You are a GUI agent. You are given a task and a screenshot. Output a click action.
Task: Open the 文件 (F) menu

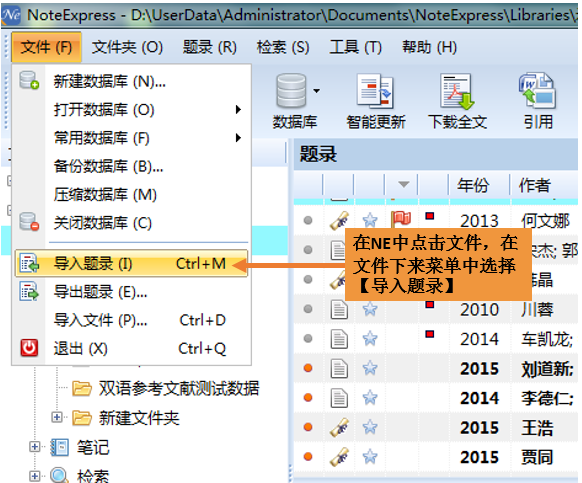(x=46, y=47)
